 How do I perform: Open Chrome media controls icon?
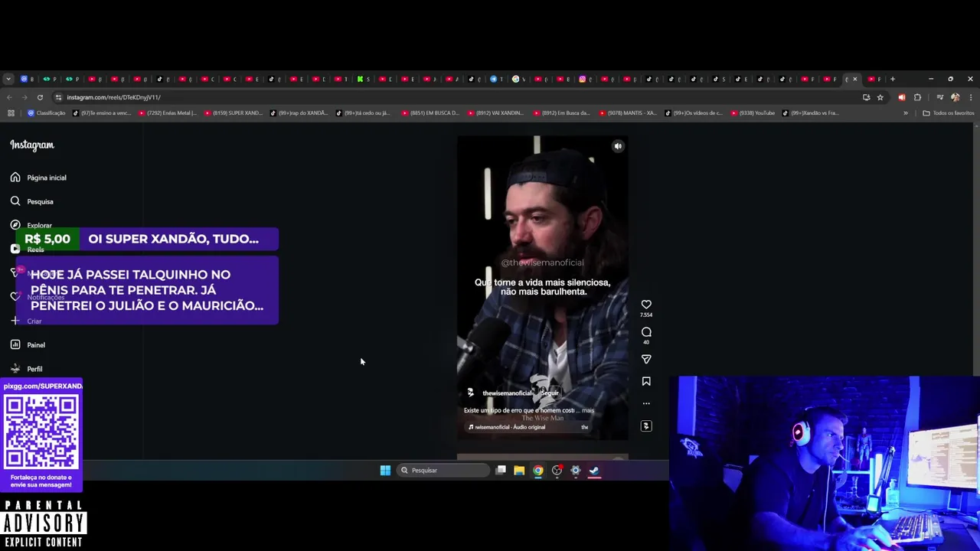939,97
